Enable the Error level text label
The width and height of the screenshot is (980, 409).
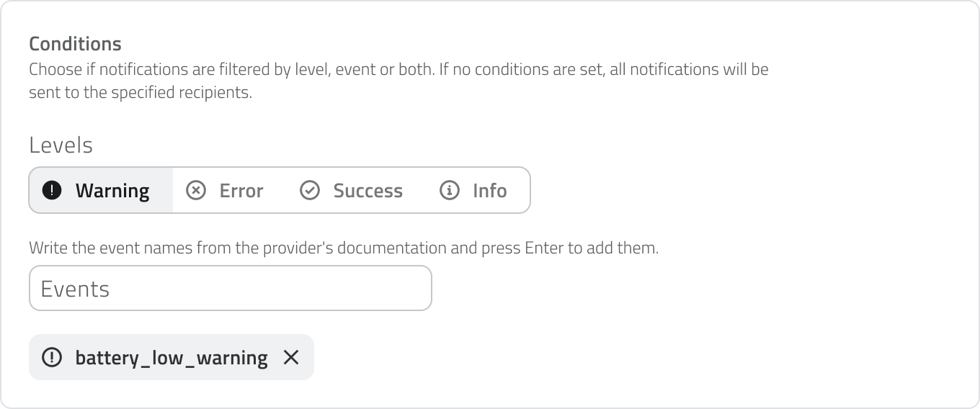pos(241,191)
